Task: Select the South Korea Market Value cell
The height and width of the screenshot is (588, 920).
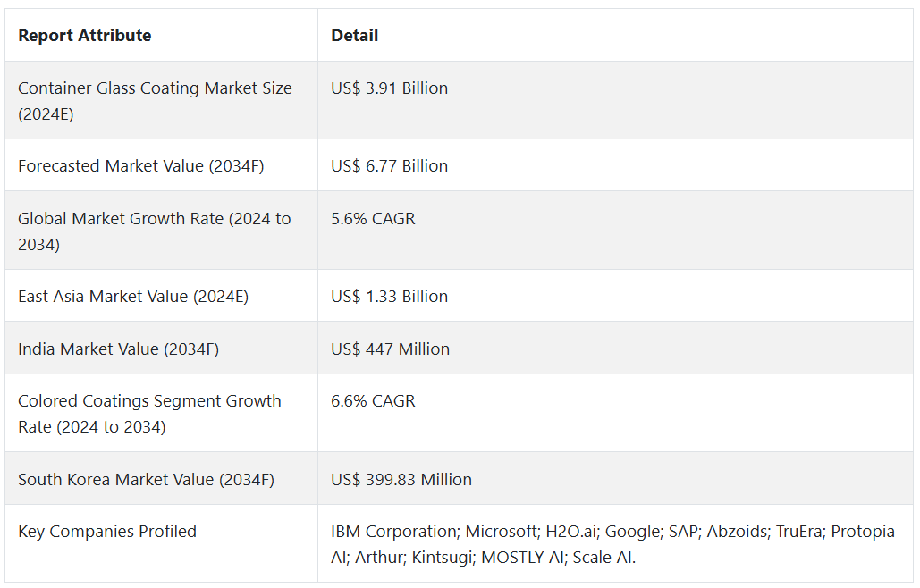Action: pos(146,480)
